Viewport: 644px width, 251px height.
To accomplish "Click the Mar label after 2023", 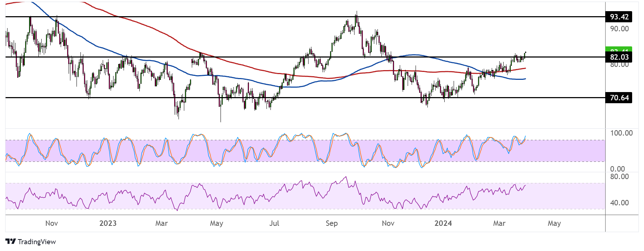I will click(x=162, y=223).
